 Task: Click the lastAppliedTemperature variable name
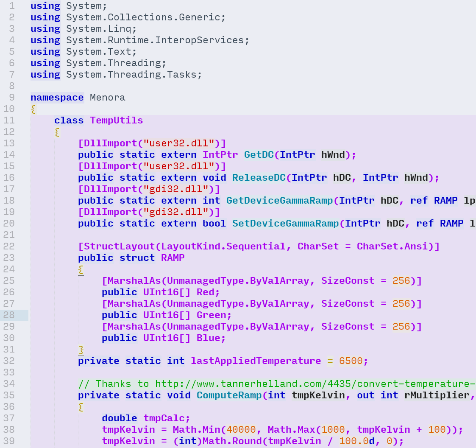pos(256,361)
